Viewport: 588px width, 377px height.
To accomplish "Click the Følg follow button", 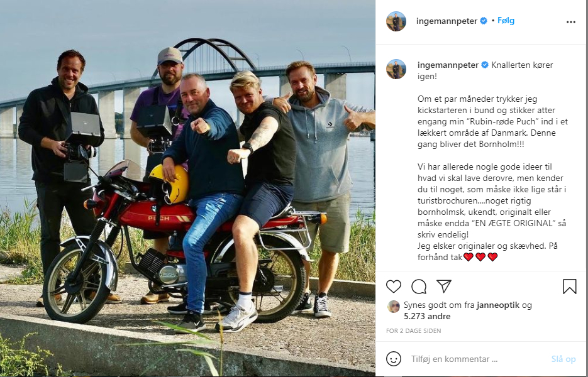I will pyautogui.click(x=506, y=21).
